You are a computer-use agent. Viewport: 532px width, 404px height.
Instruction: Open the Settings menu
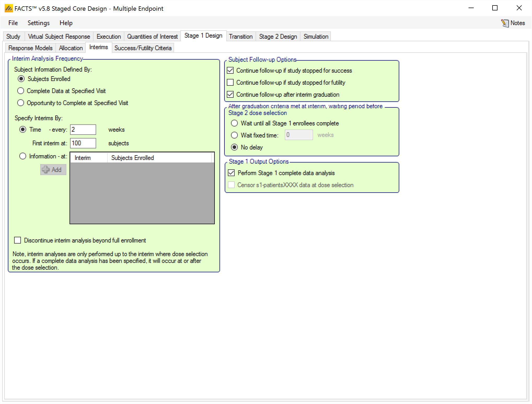38,23
